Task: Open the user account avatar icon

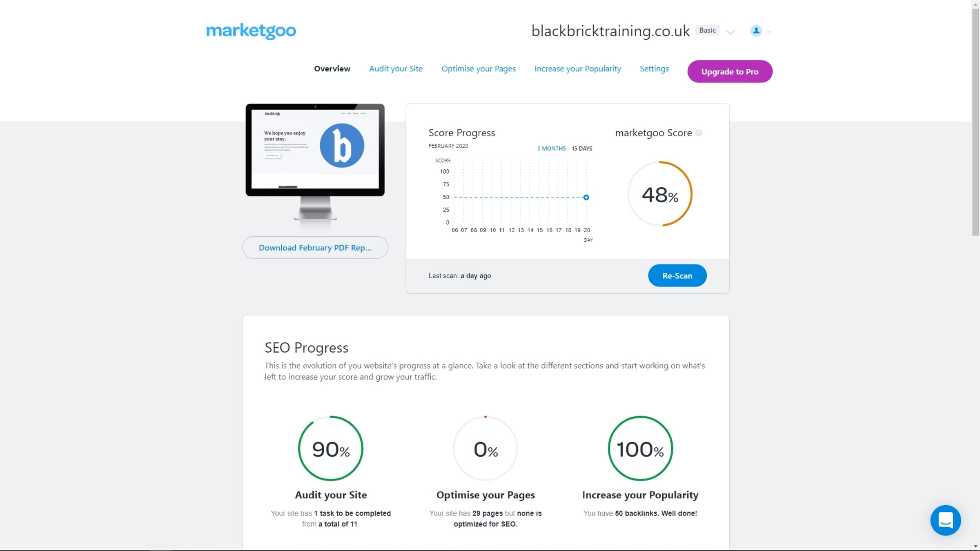Action: 756,31
